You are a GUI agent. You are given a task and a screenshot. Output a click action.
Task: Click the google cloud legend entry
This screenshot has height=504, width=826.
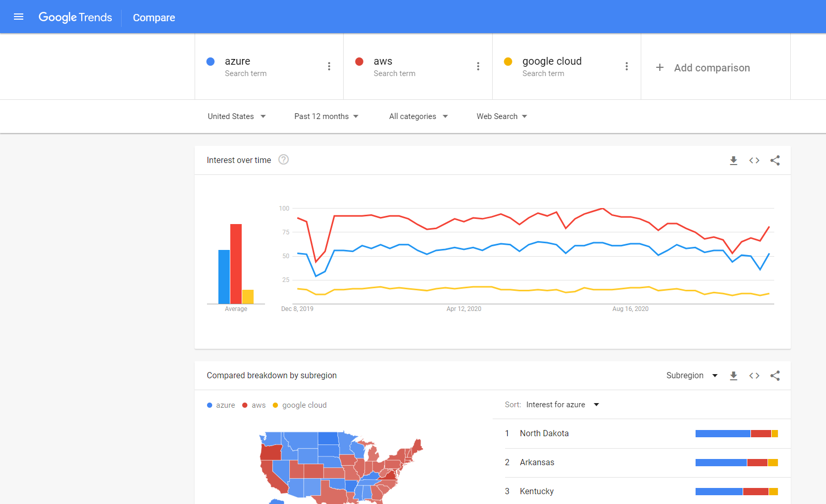pos(300,405)
